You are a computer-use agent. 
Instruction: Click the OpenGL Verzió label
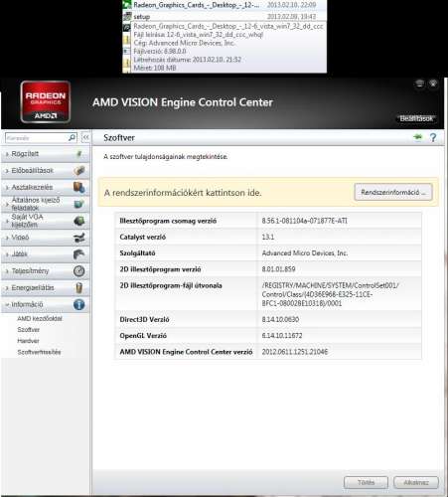[143, 336]
